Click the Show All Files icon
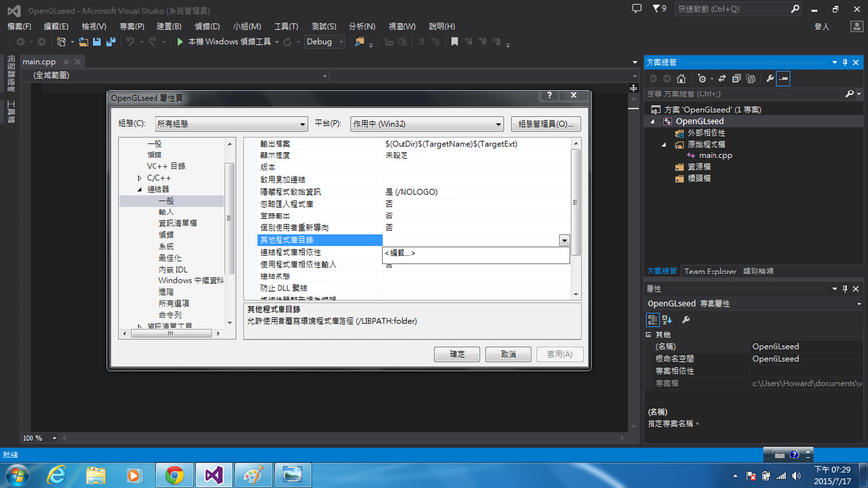This screenshot has height=488, width=868. point(751,79)
